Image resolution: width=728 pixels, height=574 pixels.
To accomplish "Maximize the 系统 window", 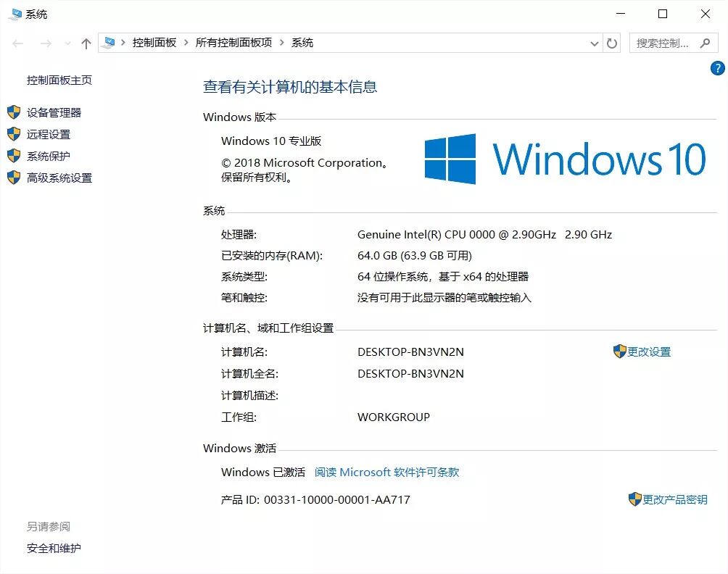I will point(663,14).
